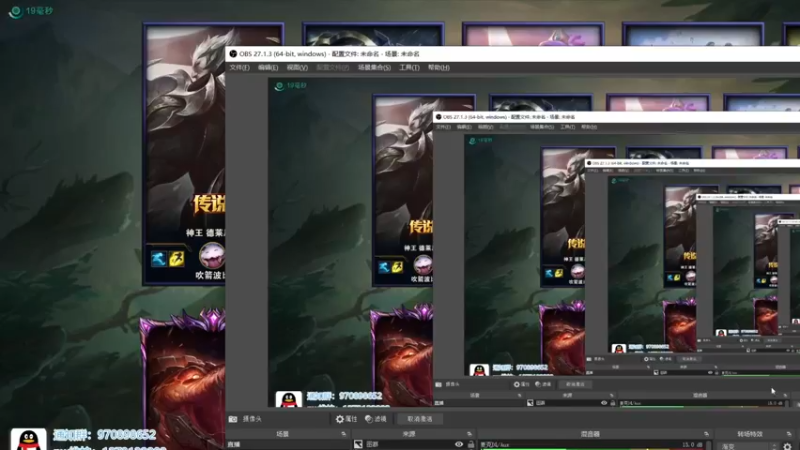Undock the 转场特效 panel using its header icon
Image resolution: width=800 pixels, height=450 pixels.
pos(789,434)
